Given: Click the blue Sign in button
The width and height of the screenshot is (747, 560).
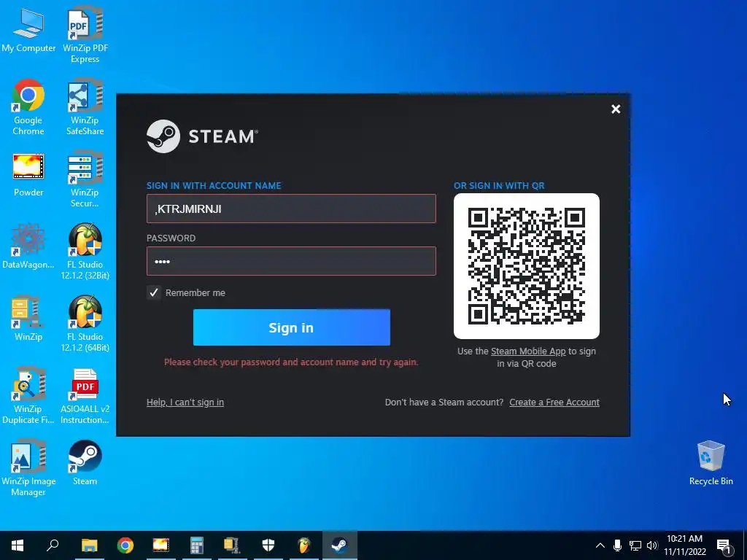Looking at the screenshot, I should point(292,327).
